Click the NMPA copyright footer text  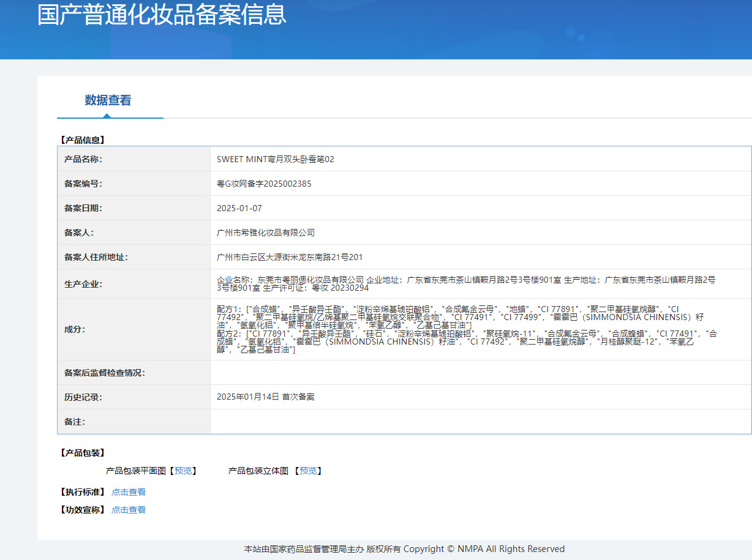coord(404,549)
